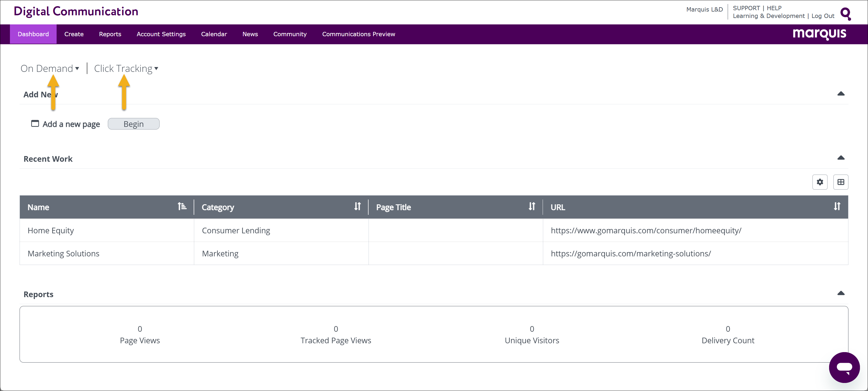Open the Community tab
The height and width of the screenshot is (391, 868).
click(x=290, y=34)
